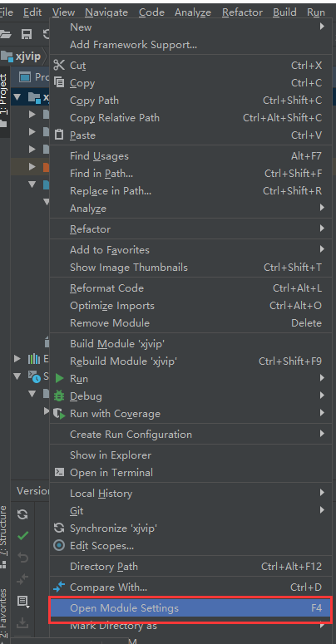Click the Compare With arrows icon

[x=60, y=587]
